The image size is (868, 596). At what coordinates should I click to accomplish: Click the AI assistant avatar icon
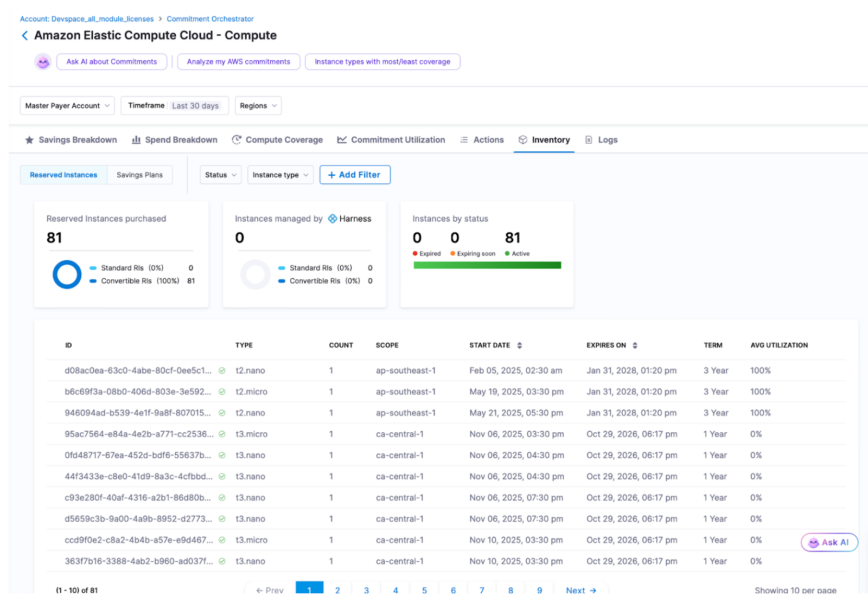click(43, 62)
